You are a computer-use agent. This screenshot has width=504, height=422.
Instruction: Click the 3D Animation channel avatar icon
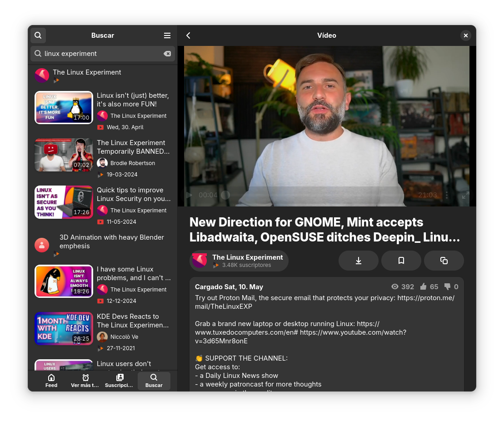(x=42, y=245)
